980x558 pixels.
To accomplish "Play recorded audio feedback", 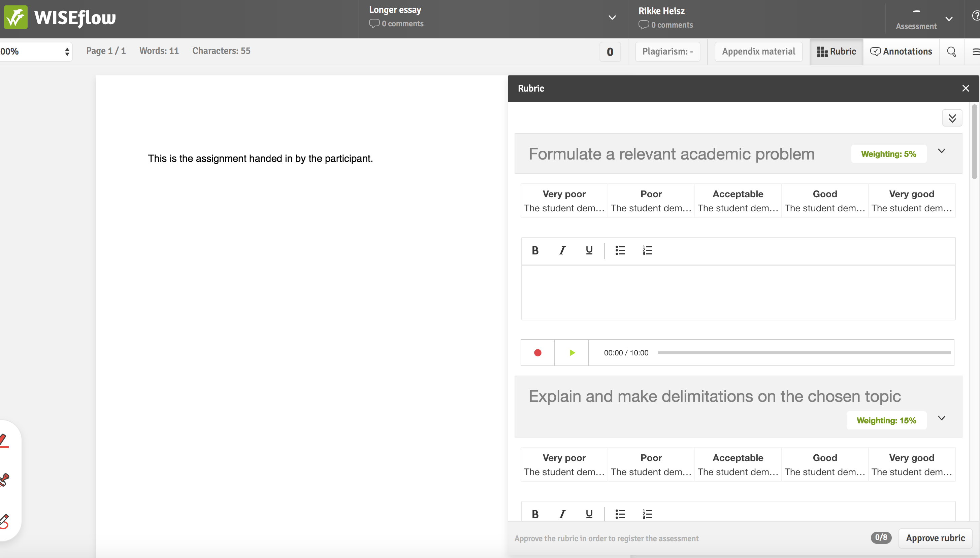I will [x=572, y=353].
